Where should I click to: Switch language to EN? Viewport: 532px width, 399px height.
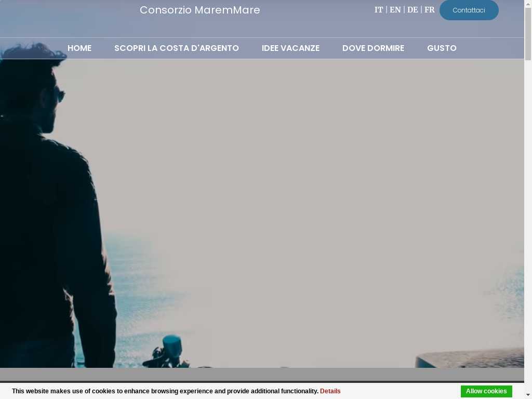coord(395,10)
